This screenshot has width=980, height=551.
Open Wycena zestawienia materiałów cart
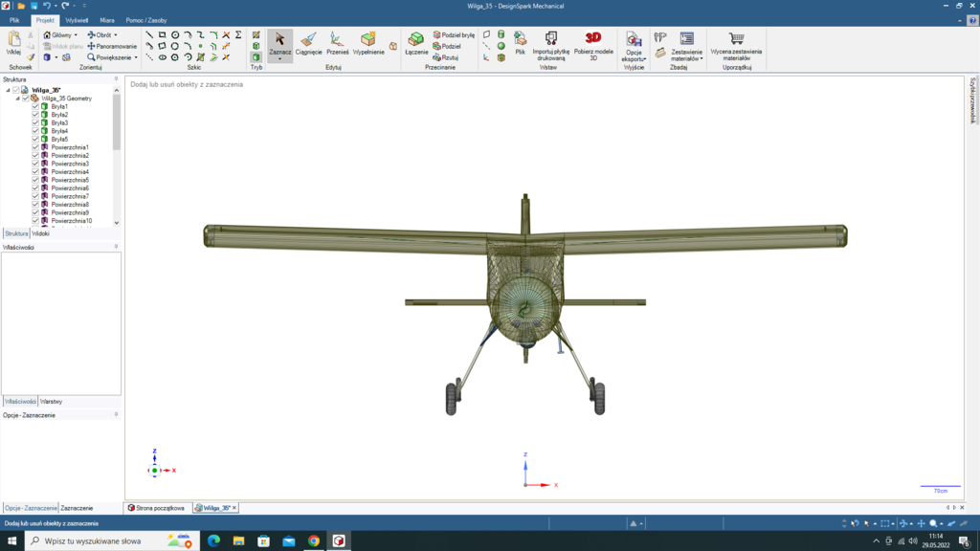[736, 39]
